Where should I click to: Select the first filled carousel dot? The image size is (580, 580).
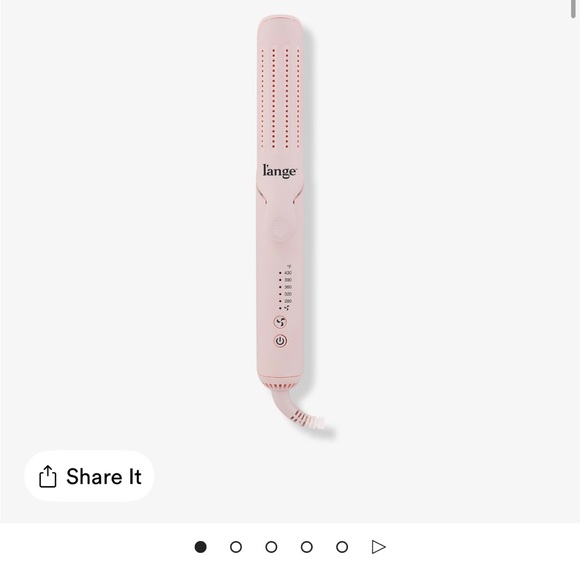coord(200,547)
